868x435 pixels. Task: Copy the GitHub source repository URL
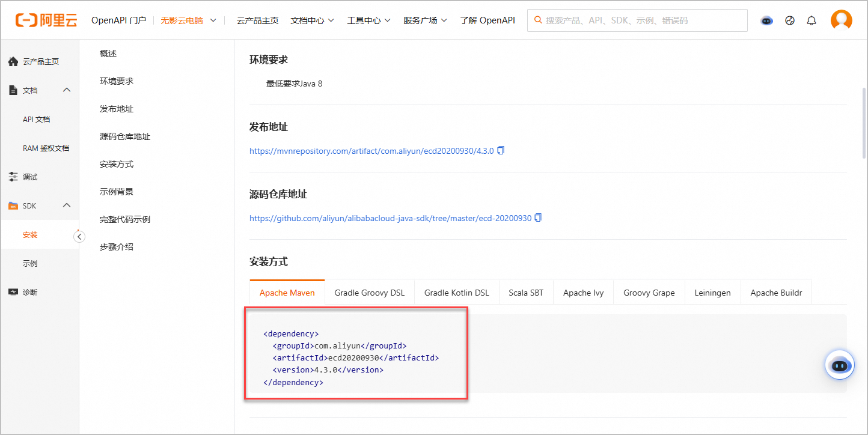[x=538, y=218]
